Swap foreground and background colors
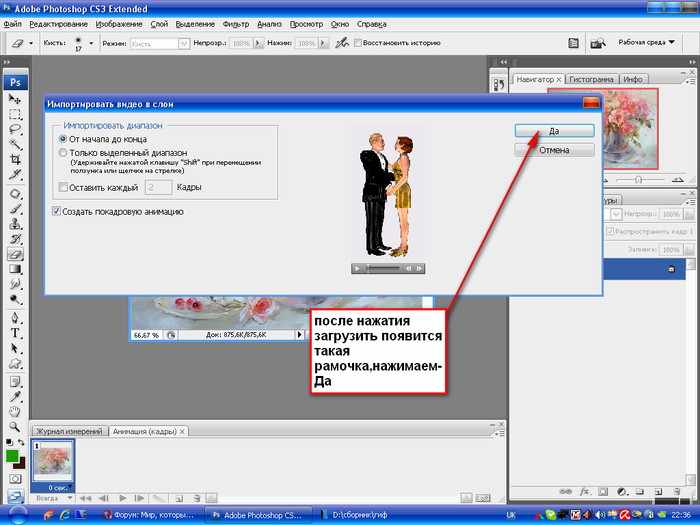 [21, 442]
